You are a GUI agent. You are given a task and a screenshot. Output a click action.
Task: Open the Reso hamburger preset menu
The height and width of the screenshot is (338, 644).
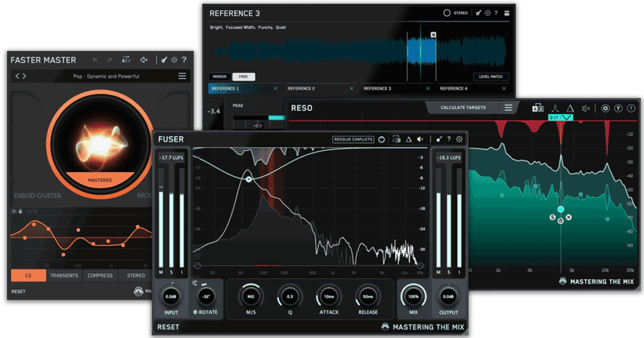pyautogui.click(x=508, y=108)
